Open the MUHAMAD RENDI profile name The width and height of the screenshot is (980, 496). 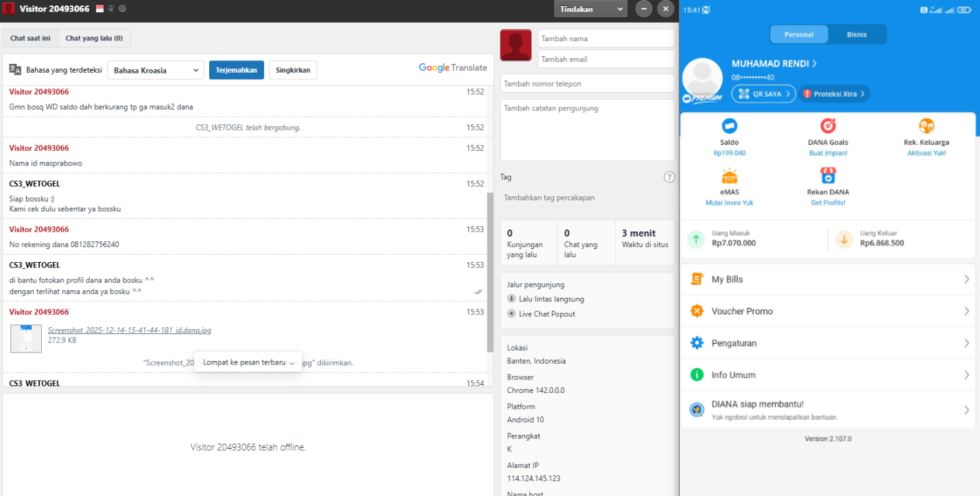[x=774, y=64]
